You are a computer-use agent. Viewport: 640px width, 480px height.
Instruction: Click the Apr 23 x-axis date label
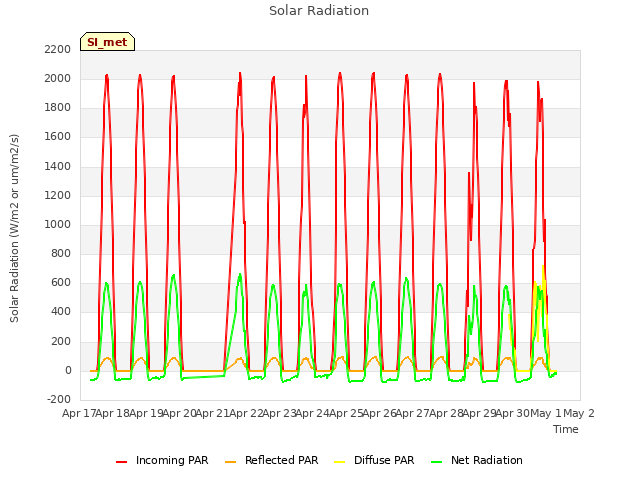point(279,413)
